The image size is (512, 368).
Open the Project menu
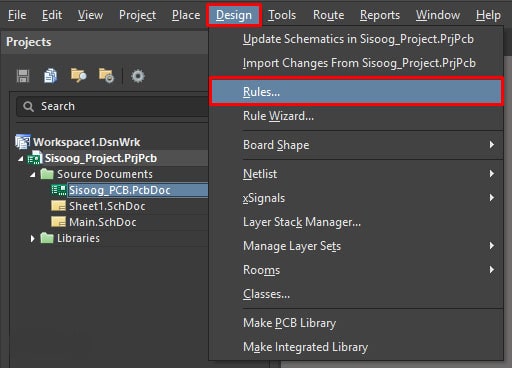pos(137,15)
